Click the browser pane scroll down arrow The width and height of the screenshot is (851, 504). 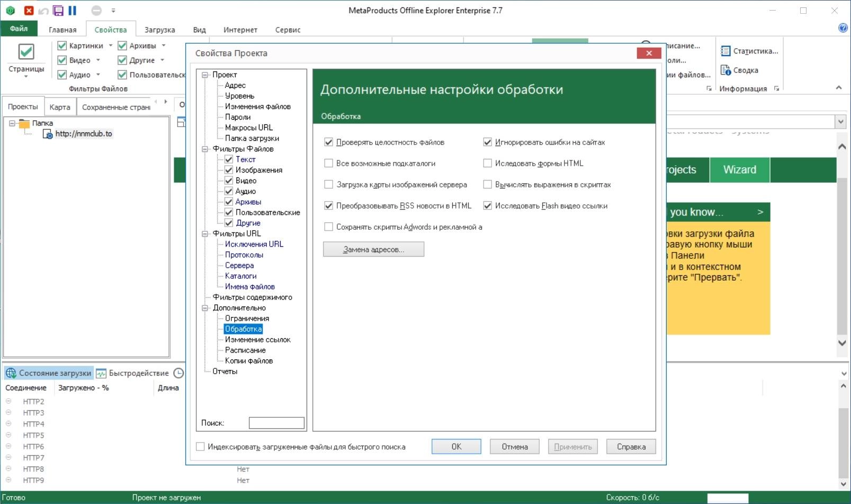pos(842,343)
